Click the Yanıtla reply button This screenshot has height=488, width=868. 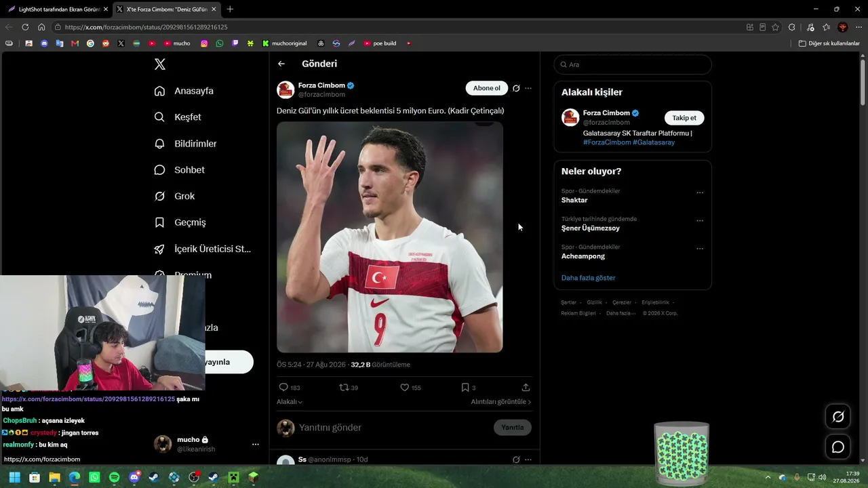(x=513, y=428)
